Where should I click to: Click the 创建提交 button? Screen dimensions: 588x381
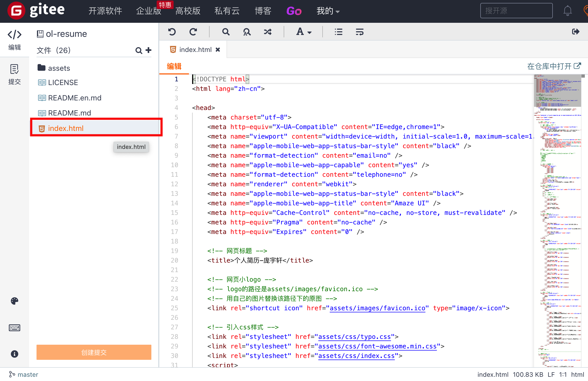(x=94, y=352)
